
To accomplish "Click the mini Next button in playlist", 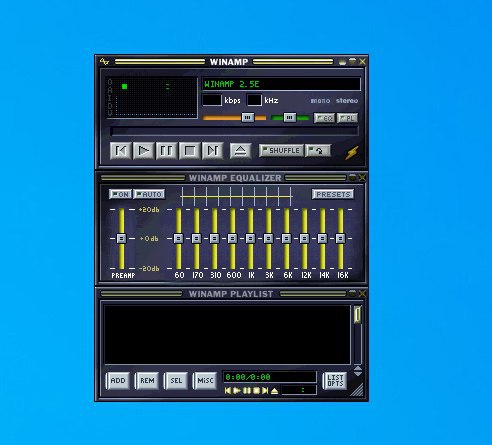I will 265,391.
